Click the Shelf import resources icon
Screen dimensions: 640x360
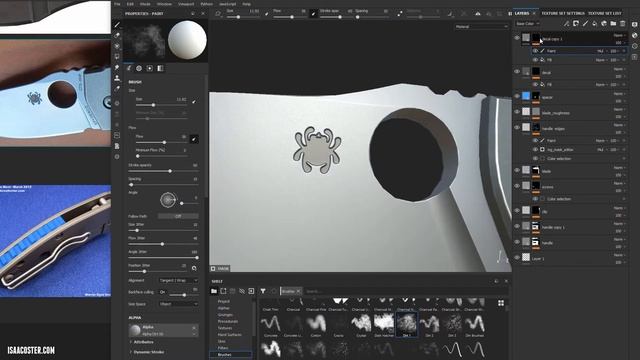[x=251, y=291]
